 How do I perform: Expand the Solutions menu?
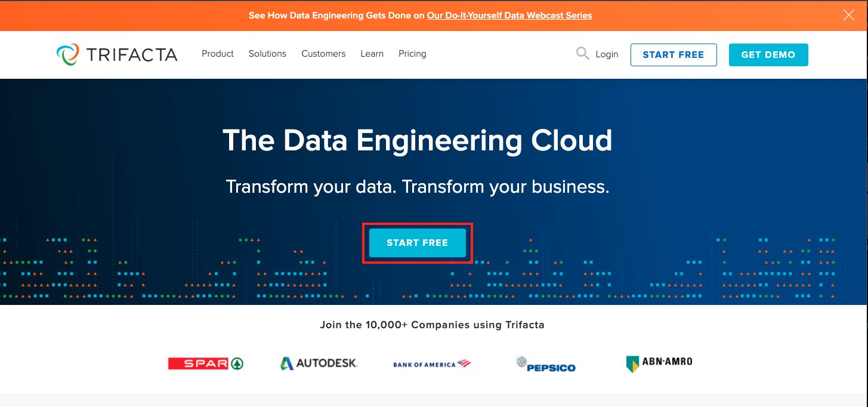[267, 54]
